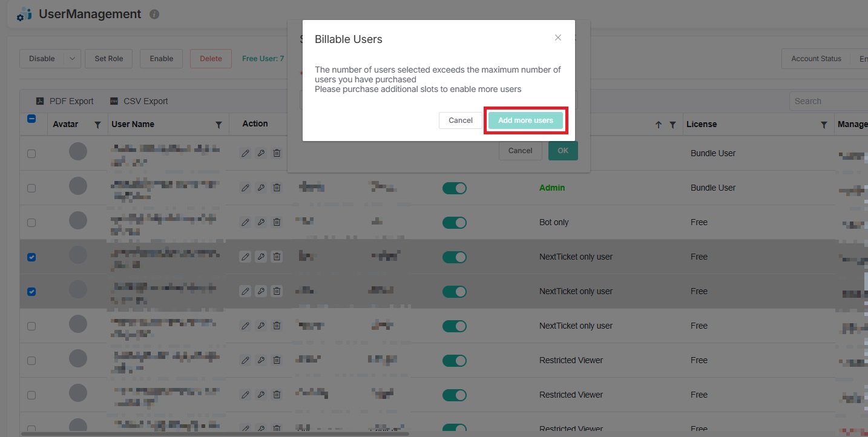Click the Add more users button

click(525, 120)
